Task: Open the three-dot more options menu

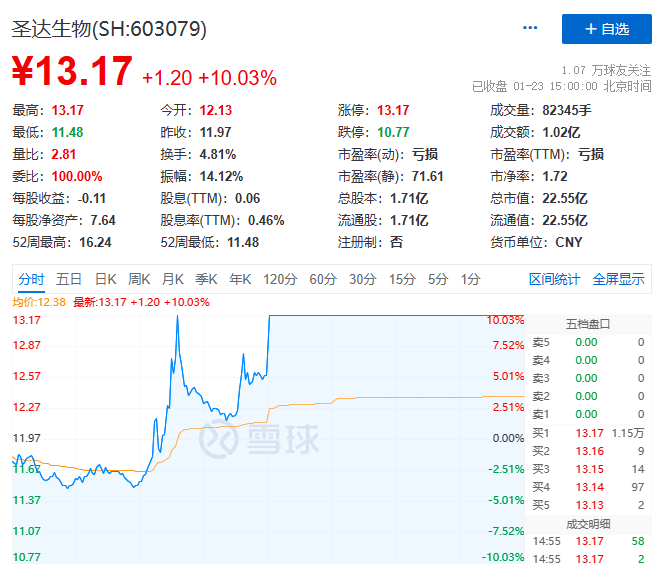Action: [530, 29]
